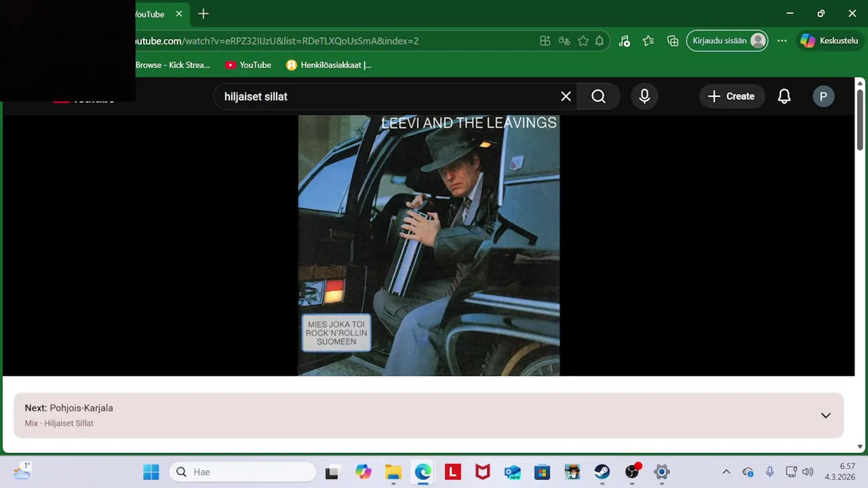
Task: Click the tray microphone icon
Action: pyautogui.click(x=770, y=472)
